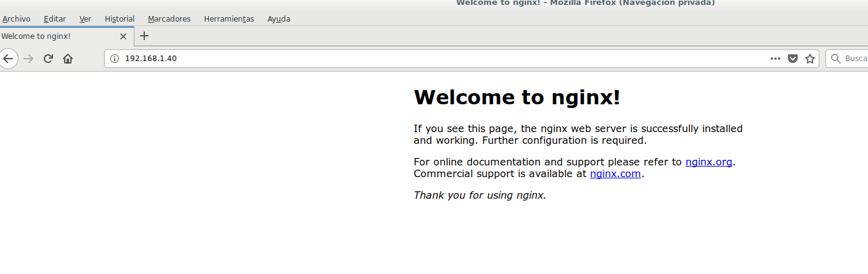
Task: Follow the nginx.org documentation link
Action: [x=708, y=162]
